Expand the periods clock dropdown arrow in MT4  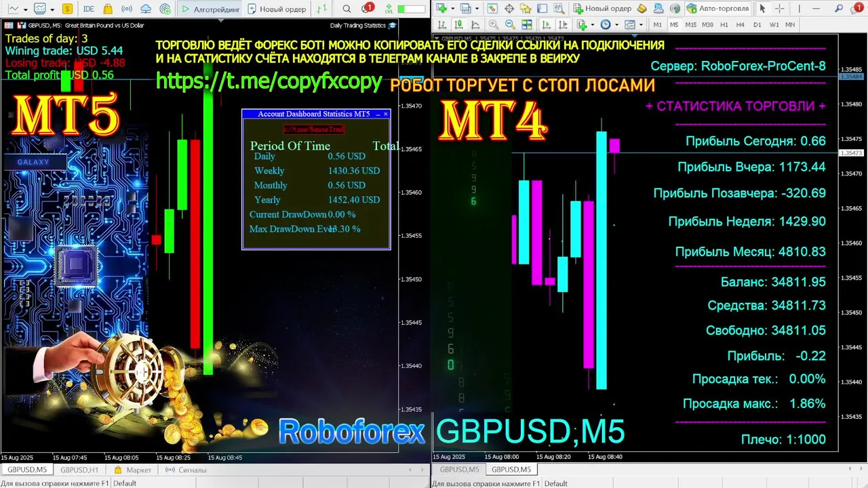(x=617, y=24)
